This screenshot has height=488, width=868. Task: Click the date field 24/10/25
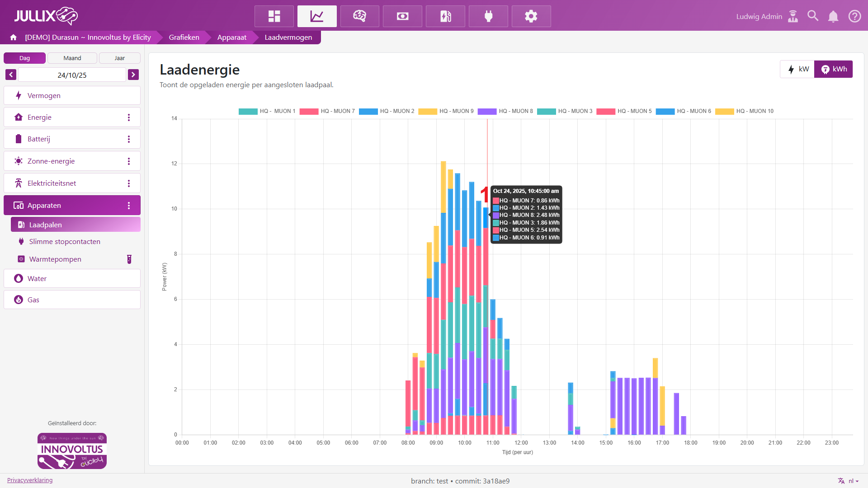[x=72, y=75]
